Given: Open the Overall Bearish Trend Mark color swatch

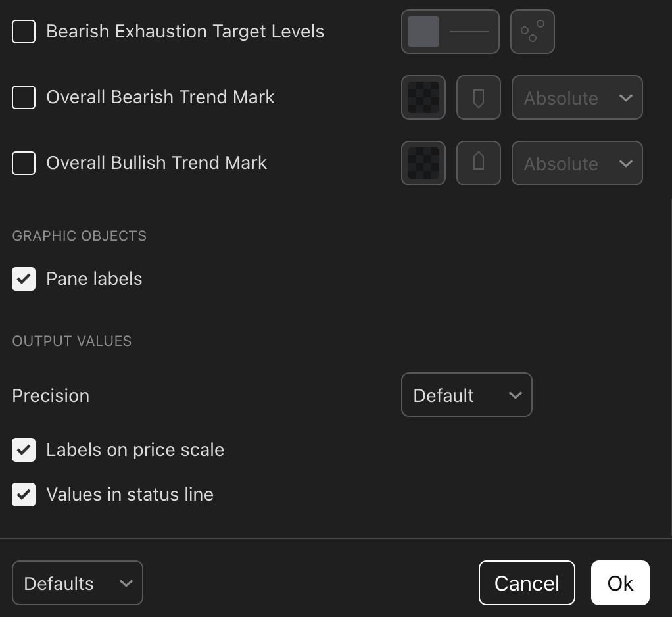Looking at the screenshot, I should click(423, 98).
